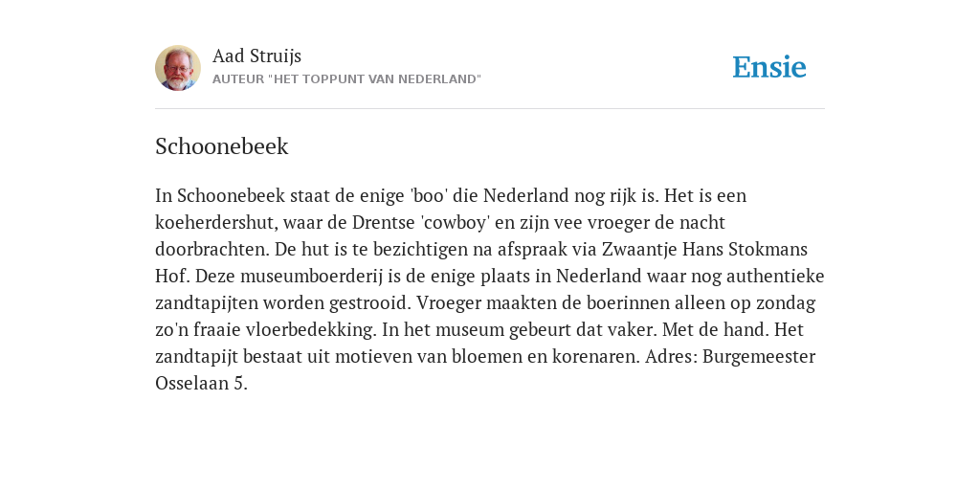Click the word Burgemeester in the address

pos(759,357)
